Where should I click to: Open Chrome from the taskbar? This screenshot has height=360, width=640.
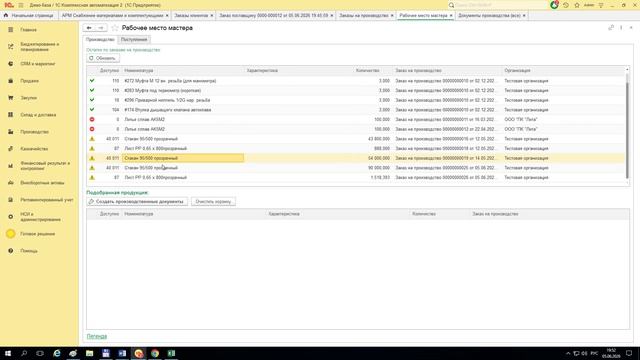155,353
